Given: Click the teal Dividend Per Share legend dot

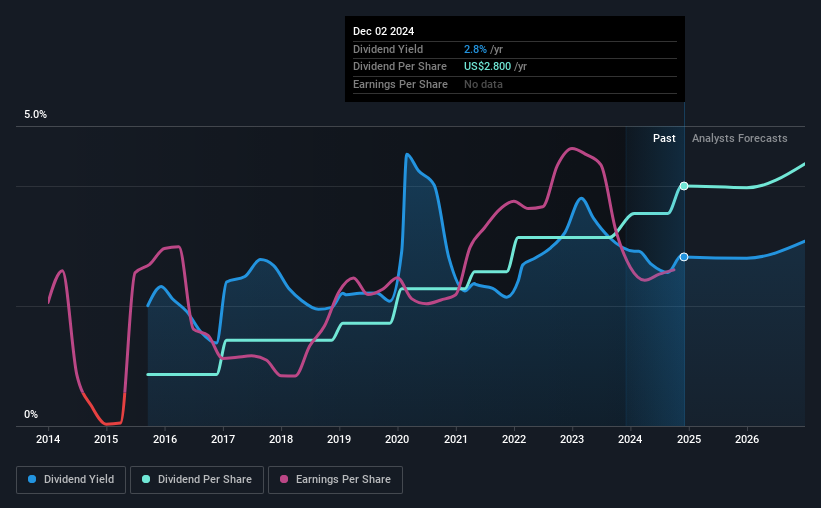Looking at the screenshot, I should 146,479.
